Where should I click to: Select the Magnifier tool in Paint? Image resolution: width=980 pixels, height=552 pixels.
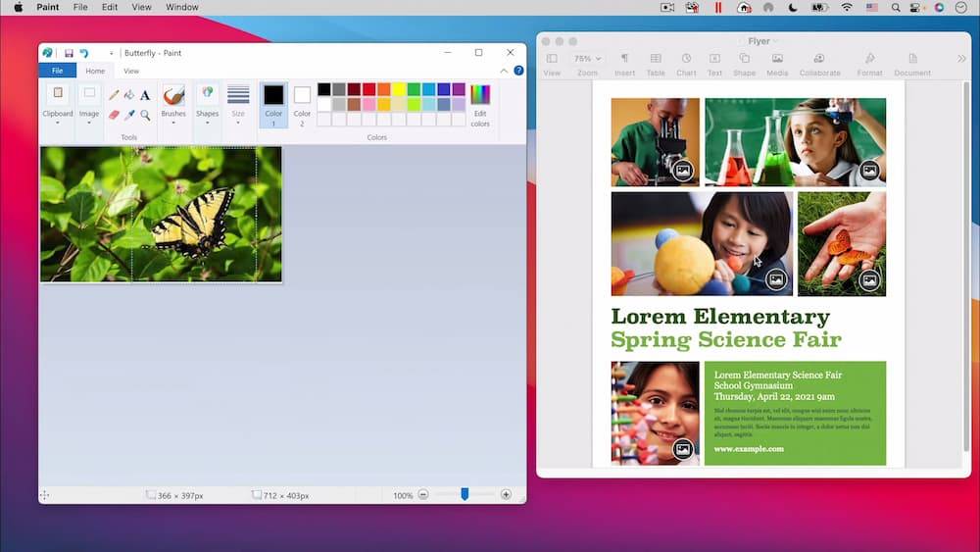(145, 115)
